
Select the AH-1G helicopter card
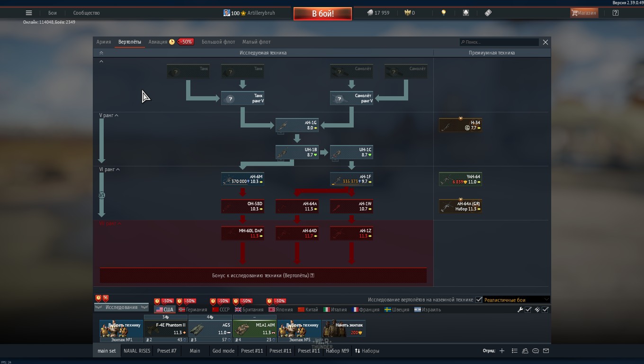coord(297,125)
